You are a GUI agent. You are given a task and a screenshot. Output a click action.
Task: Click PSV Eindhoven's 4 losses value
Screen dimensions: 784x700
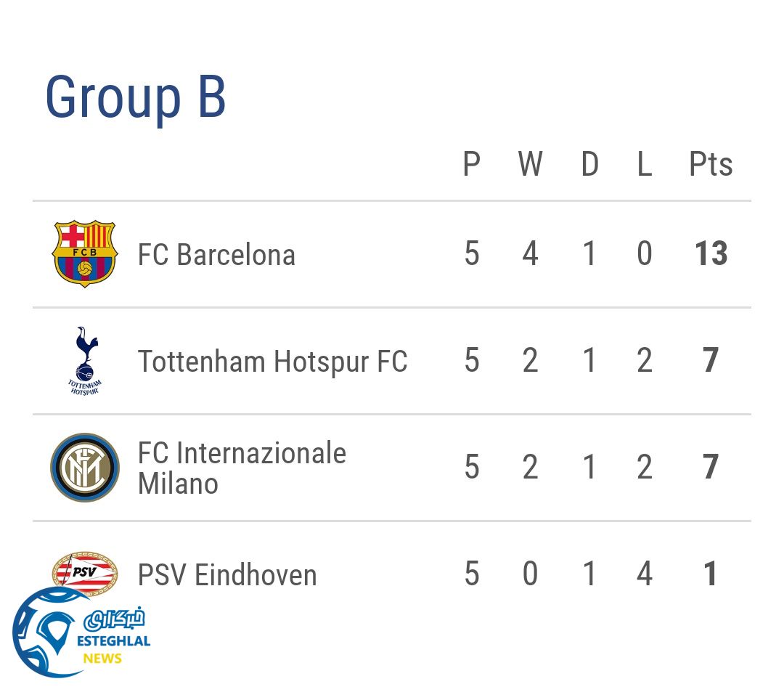click(x=644, y=574)
